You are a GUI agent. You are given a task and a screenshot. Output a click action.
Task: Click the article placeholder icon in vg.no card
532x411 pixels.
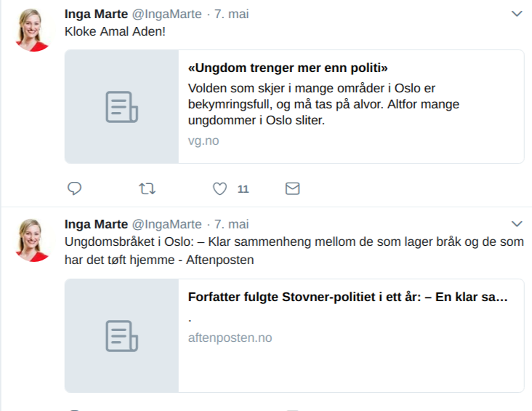tap(121, 106)
